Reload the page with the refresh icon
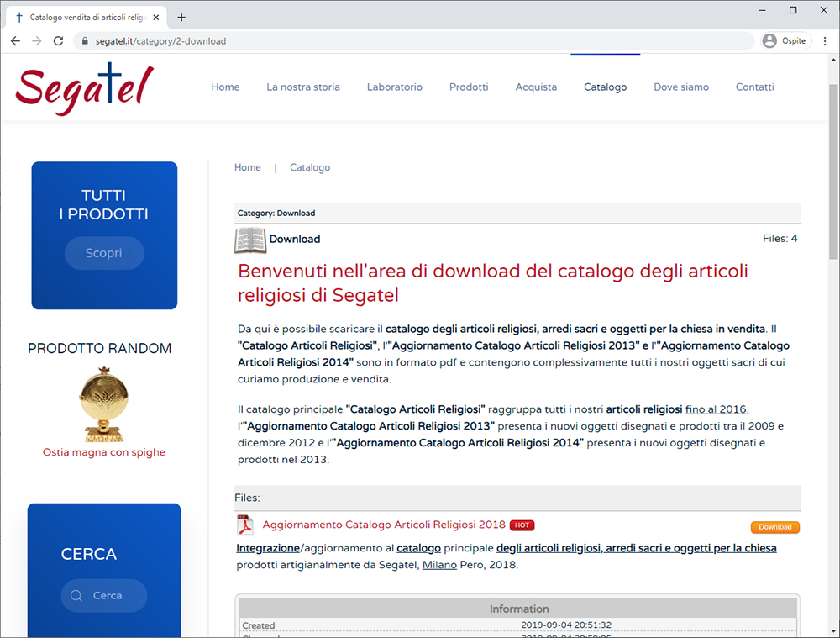Image resolution: width=840 pixels, height=638 pixels. 59,40
